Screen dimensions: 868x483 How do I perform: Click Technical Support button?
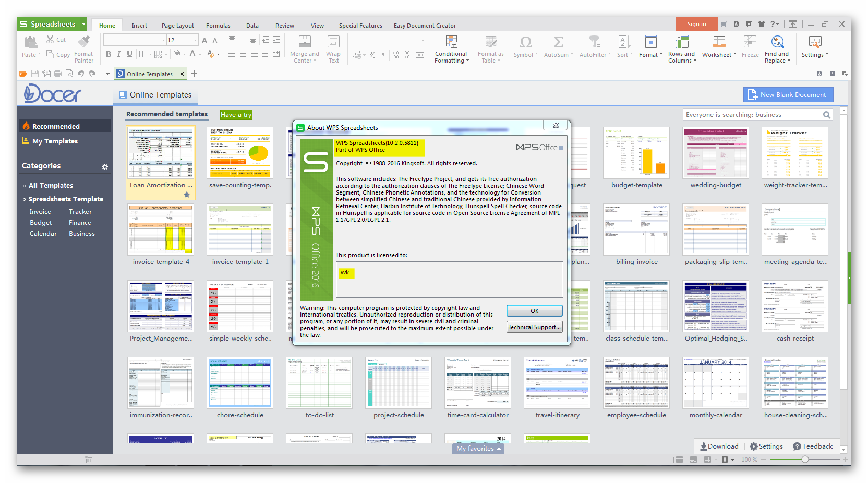pyautogui.click(x=535, y=327)
